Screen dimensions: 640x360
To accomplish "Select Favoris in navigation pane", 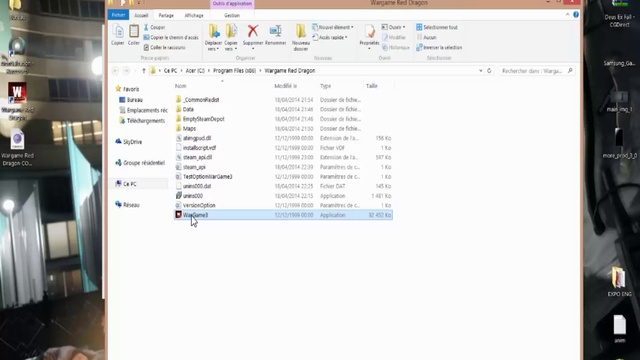I will [x=127, y=89].
